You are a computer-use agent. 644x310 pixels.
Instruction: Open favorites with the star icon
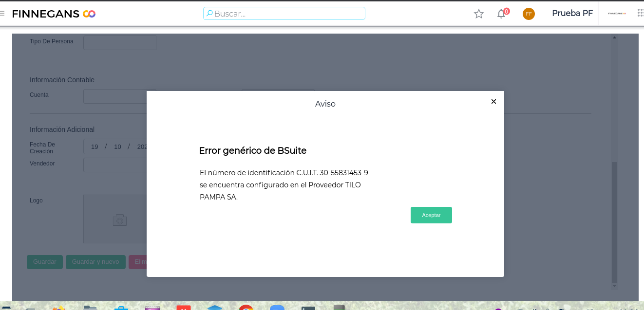click(479, 14)
